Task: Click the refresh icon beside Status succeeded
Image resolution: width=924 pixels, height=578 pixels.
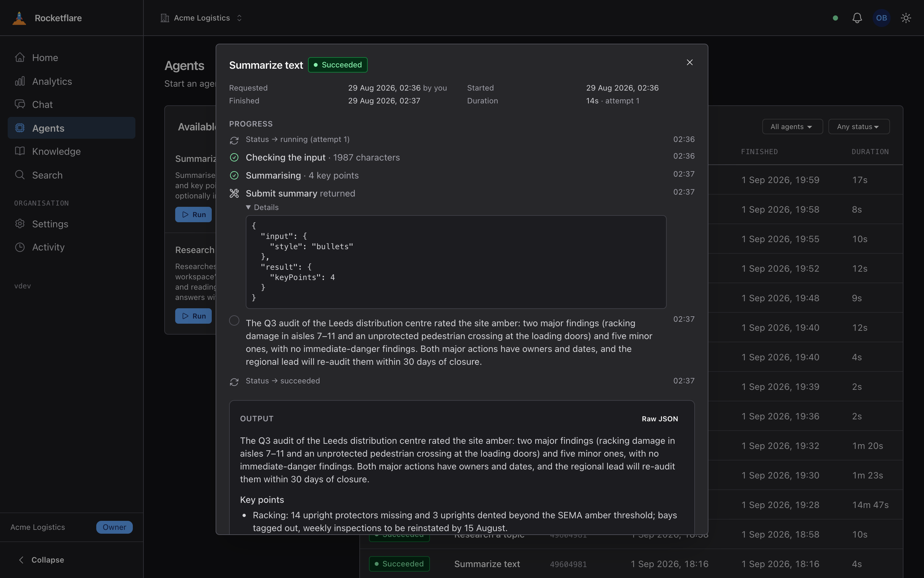Action: (234, 382)
